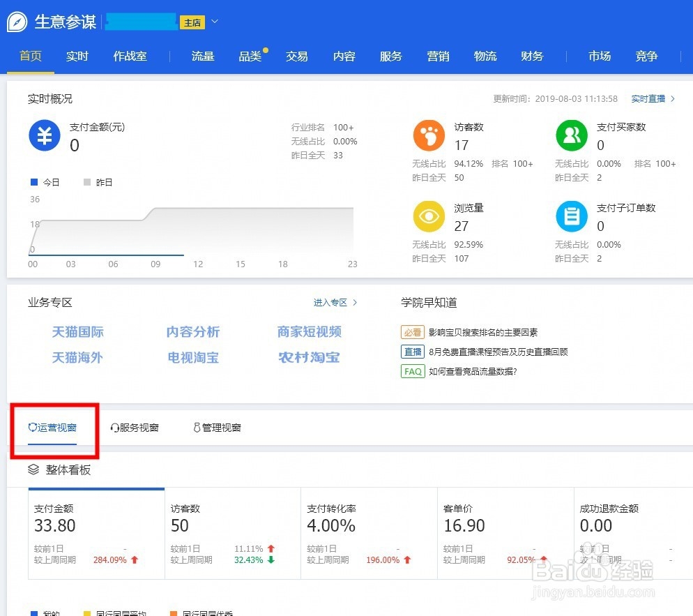Click the 必看 tag icon
Image resolution: width=693 pixels, height=616 pixels.
tap(412, 332)
